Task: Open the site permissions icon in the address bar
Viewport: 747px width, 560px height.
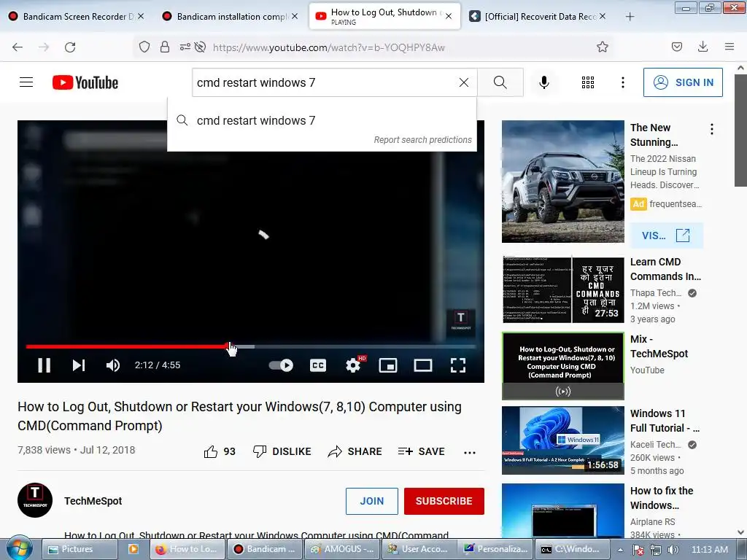Action: (185, 47)
